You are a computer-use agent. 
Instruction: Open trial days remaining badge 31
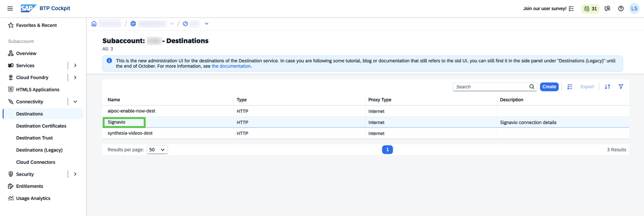pyautogui.click(x=590, y=8)
